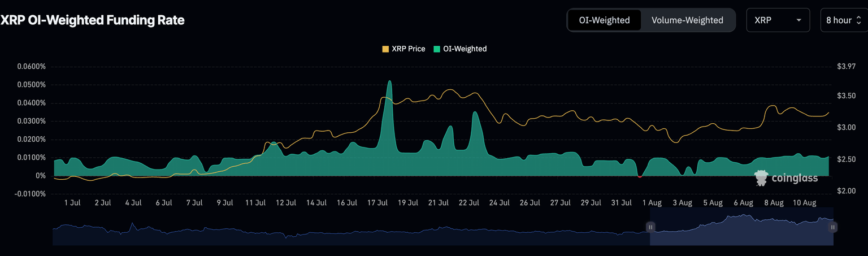Click the 8 hour up-down stepper arrows

pyautogui.click(x=858, y=20)
